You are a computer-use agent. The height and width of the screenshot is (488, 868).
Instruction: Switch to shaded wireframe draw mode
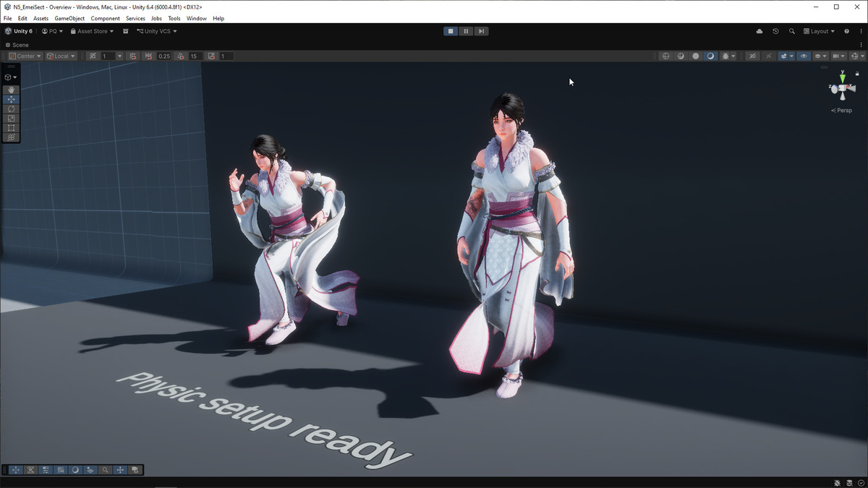(681, 56)
